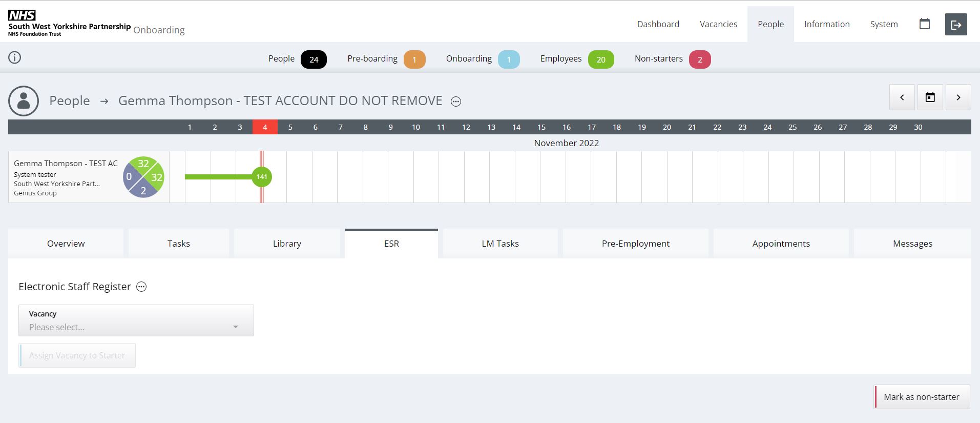
Task: Click Mark as non-starter button
Action: (921, 397)
